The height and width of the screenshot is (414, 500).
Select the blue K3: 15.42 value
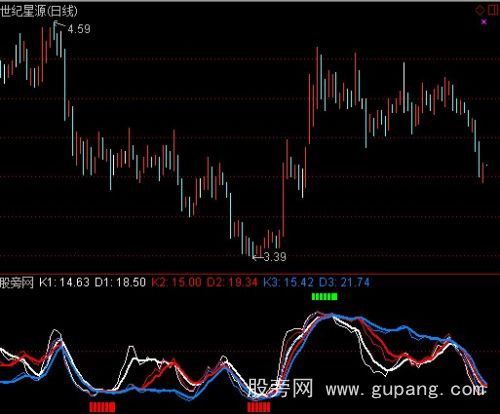[x=288, y=283]
